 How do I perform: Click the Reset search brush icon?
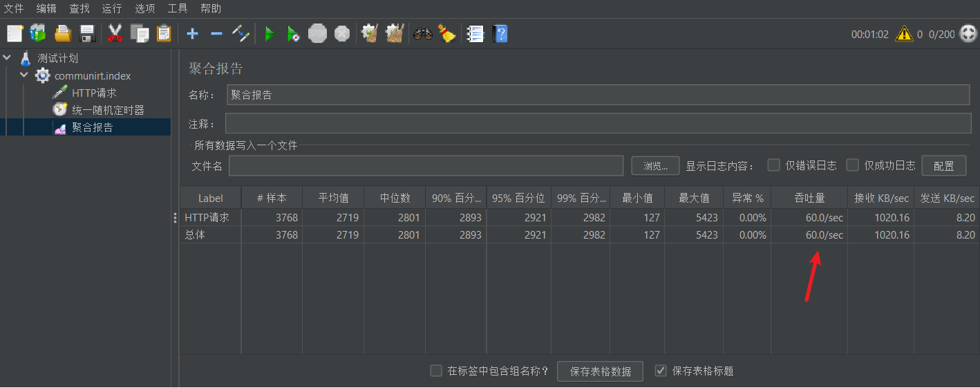point(447,33)
